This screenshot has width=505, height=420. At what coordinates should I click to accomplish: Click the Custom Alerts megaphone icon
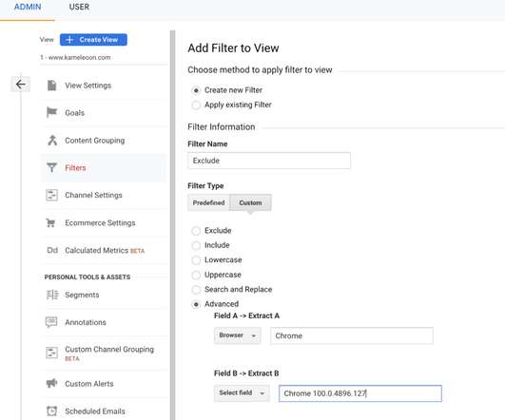pyautogui.click(x=51, y=383)
